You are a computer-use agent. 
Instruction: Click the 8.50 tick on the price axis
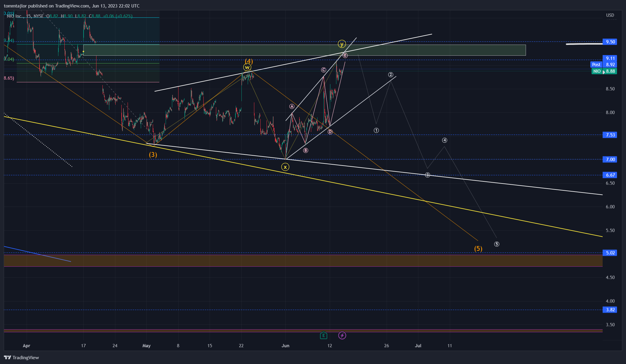[610, 89]
